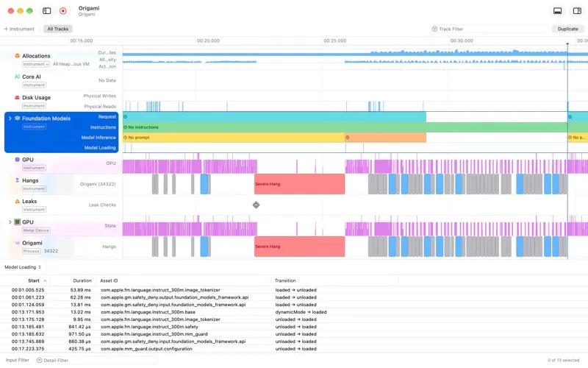Select the Severe Hang in Hangs track
This screenshot has height=368, width=588.
(300, 184)
